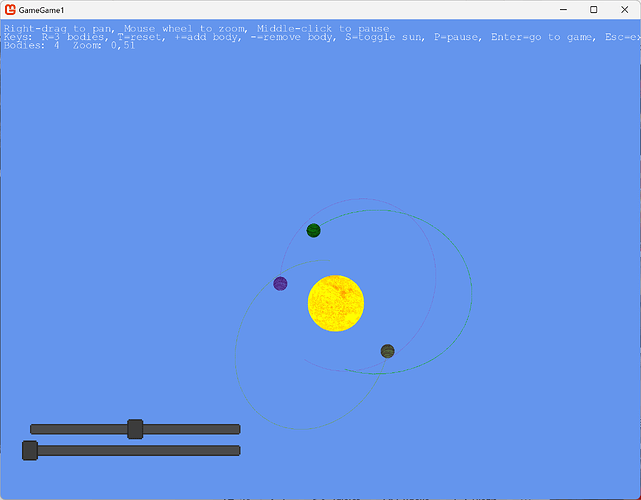The image size is (641, 500).
Task: Close the GameGame1 window
Action: [x=625, y=9]
